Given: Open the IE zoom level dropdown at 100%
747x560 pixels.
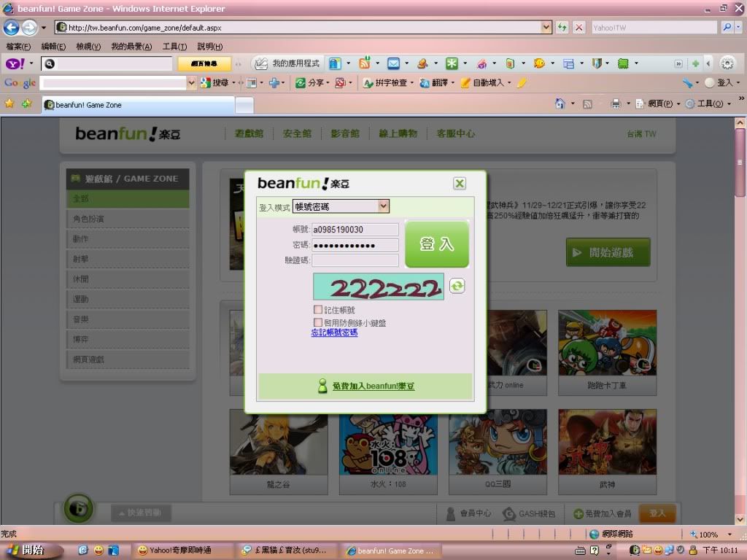Looking at the screenshot, I should click(x=729, y=534).
